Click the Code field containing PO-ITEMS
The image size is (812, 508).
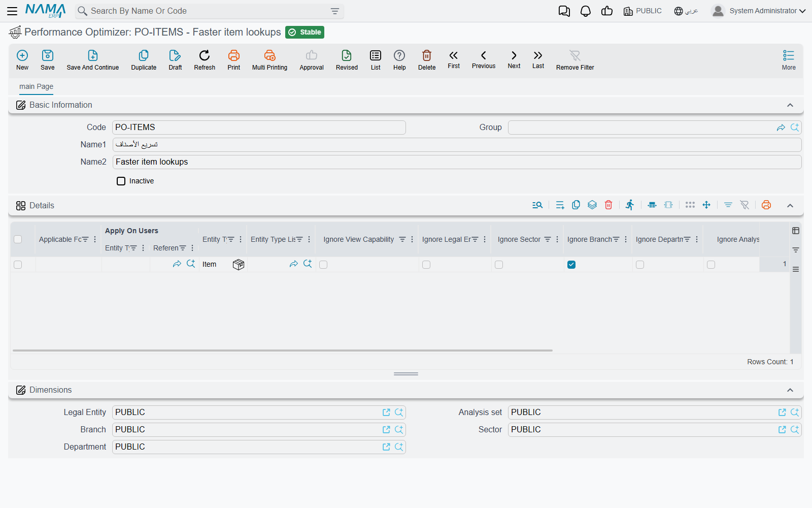(259, 128)
